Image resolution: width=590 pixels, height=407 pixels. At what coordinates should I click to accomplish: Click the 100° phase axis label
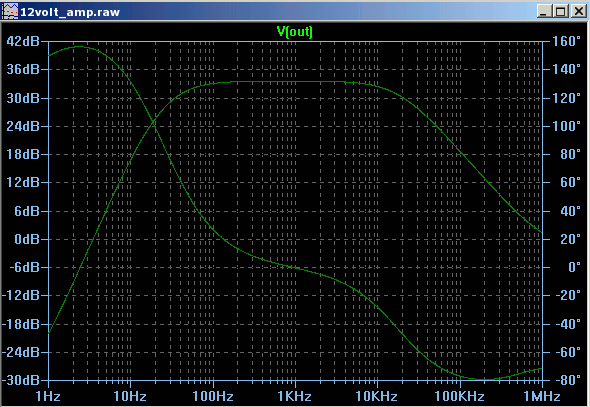click(x=566, y=126)
